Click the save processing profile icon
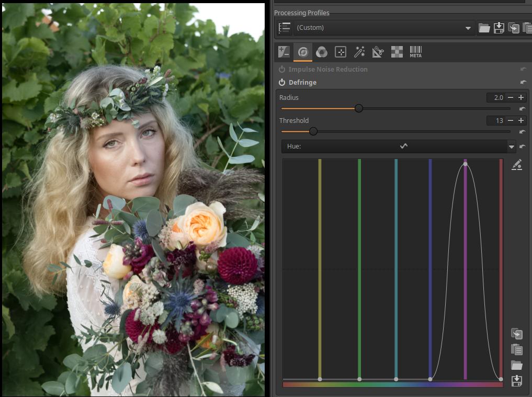This screenshot has height=397, width=532. click(x=499, y=28)
